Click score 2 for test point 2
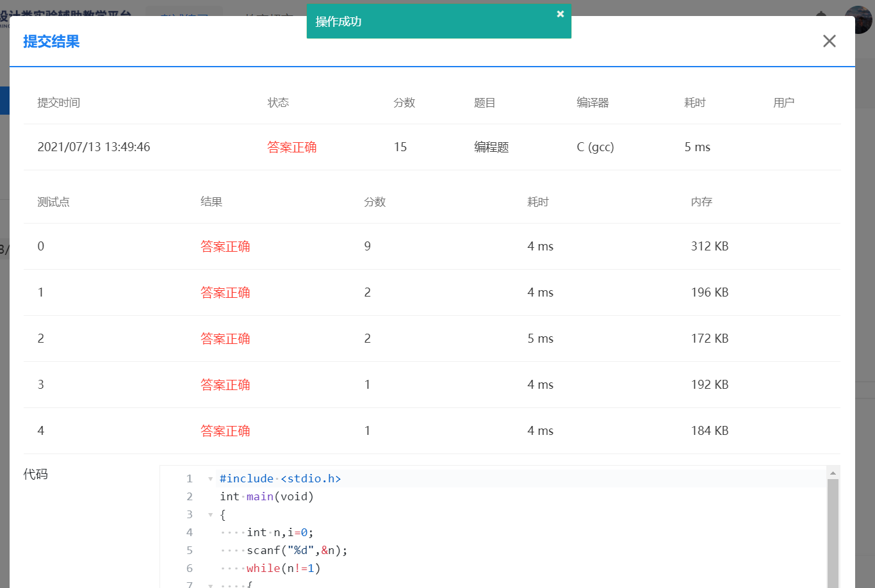Image resolution: width=875 pixels, height=588 pixels. pos(367,339)
